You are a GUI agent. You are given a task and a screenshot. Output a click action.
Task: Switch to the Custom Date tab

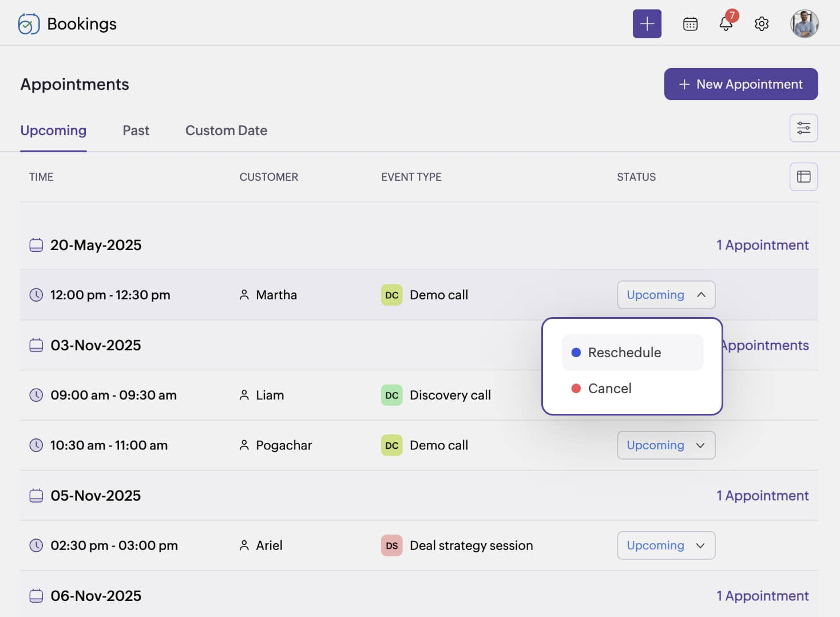pyautogui.click(x=226, y=130)
